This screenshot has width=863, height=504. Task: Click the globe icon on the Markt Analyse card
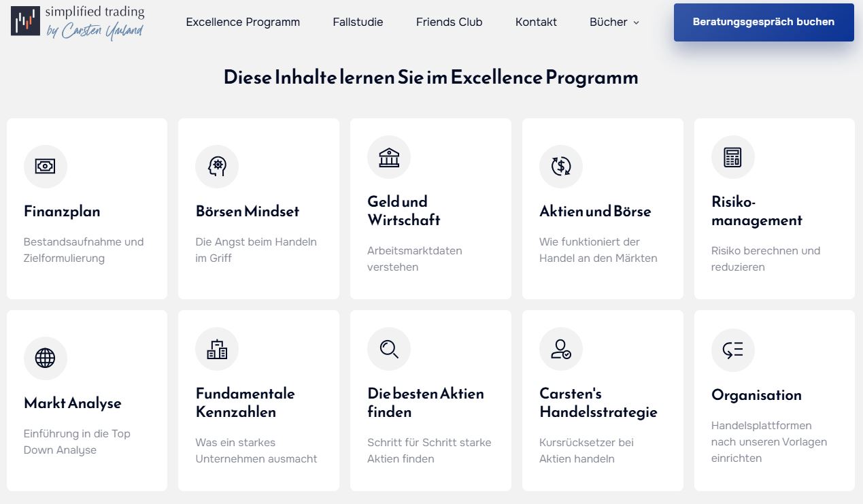[x=46, y=358]
